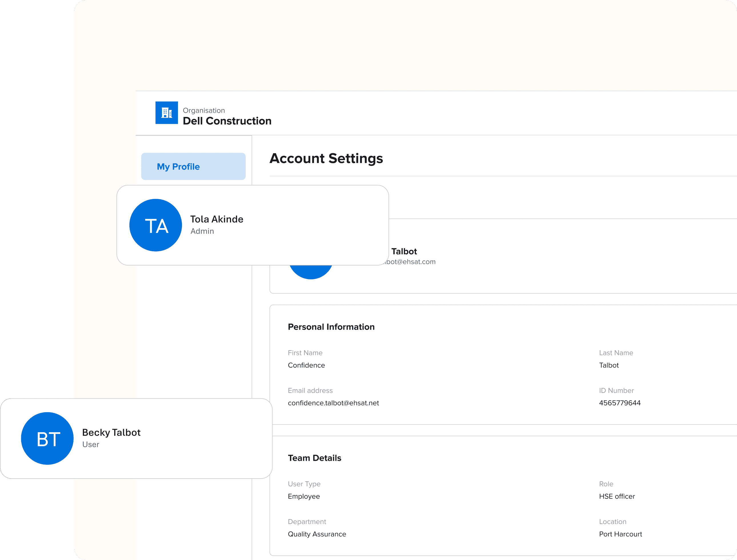This screenshot has height=560, width=737.
Task: Click the Department Quality Assurance value
Action: tap(317, 534)
